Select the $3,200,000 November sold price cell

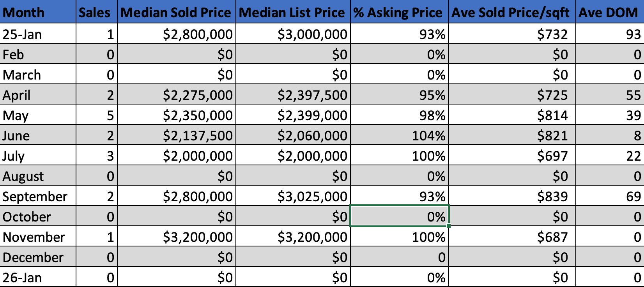176,237
